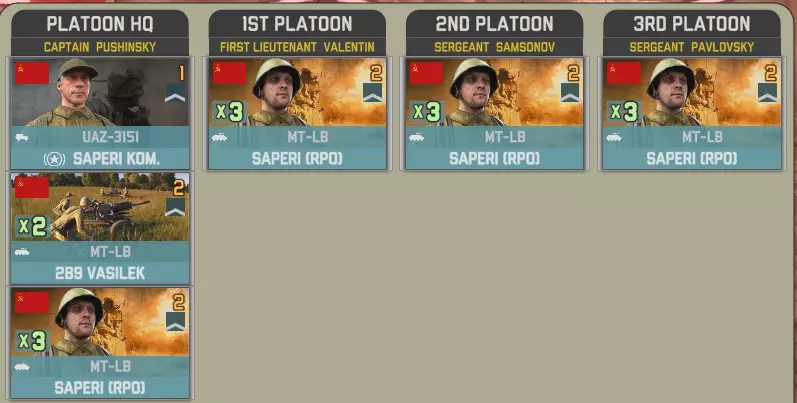The width and height of the screenshot is (797, 403).
Task: Click the Soviet flag on Saperi Kom. card
Action: tap(32, 73)
